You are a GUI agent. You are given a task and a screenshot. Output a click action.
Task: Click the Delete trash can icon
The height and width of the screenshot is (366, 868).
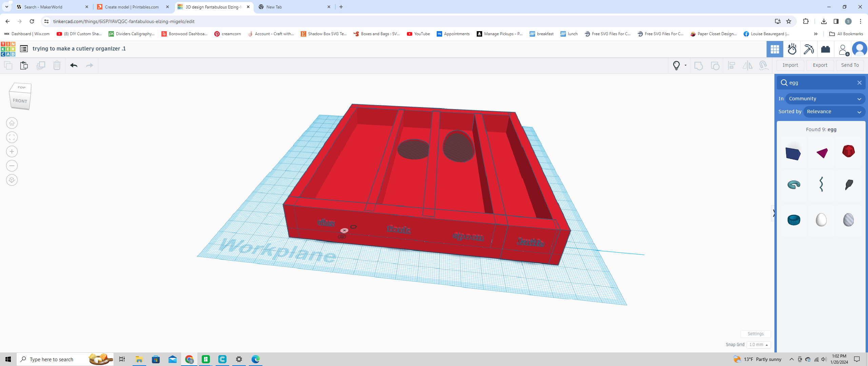[57, 65]
